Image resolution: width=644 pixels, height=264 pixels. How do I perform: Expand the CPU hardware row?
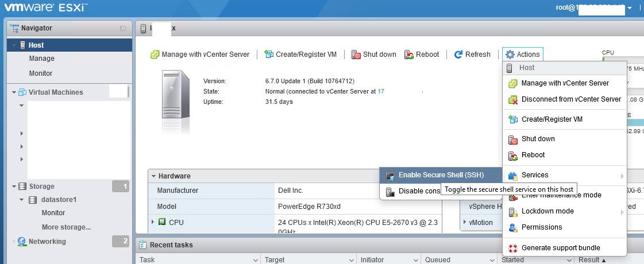(153, 222)
